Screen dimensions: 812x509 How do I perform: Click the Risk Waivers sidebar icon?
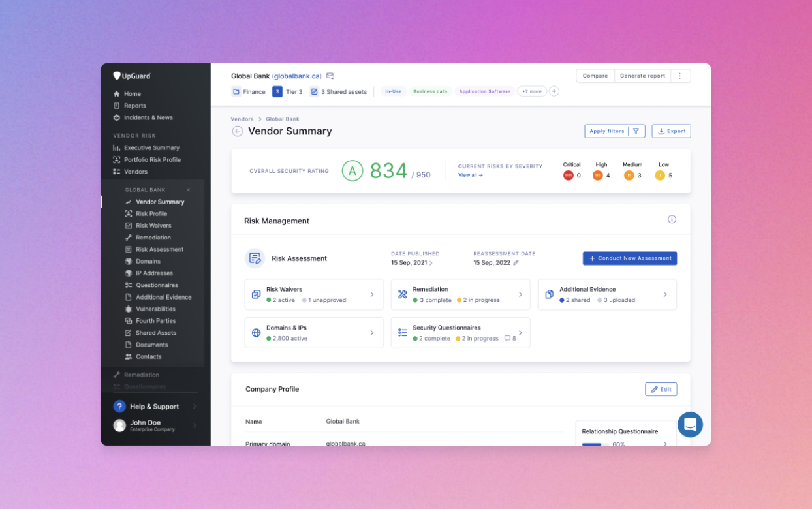pyautogui.click(x=129, y=226)
